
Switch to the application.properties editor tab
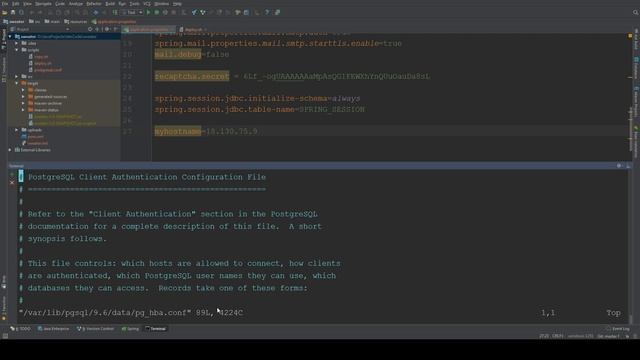pyautogui.click(x=149, y=30)
